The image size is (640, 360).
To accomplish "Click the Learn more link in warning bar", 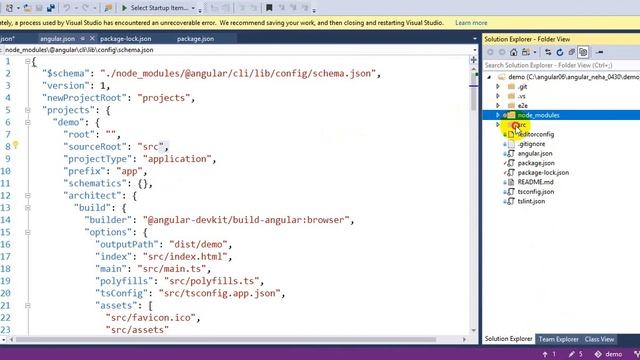I will (471, 23).
